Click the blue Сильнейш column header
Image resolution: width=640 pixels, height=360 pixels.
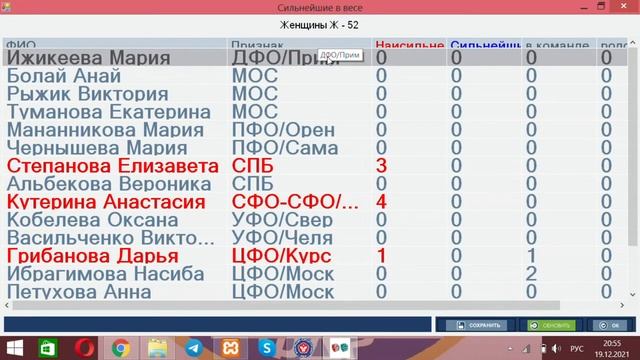pyautogui.click(x=484, y=44)
